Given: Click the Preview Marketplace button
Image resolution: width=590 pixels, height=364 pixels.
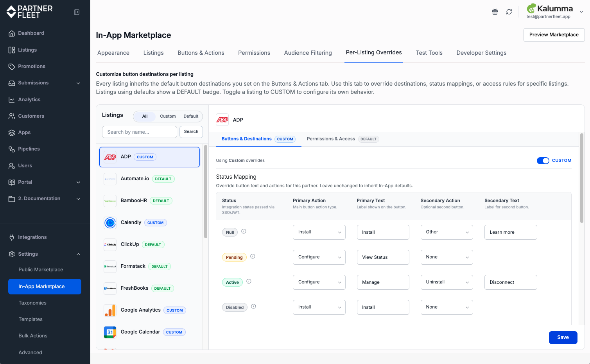Looking at the screenshot, I should coord(554,35).
